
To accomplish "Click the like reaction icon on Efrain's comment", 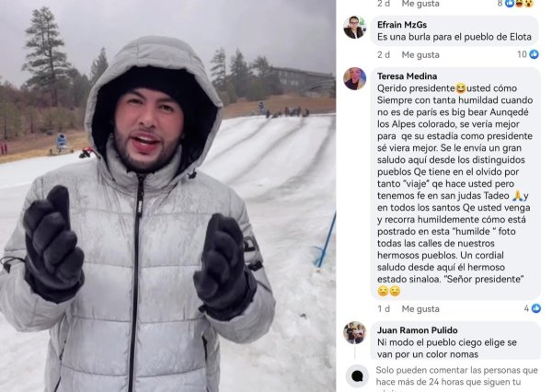I will coord(534,54).
